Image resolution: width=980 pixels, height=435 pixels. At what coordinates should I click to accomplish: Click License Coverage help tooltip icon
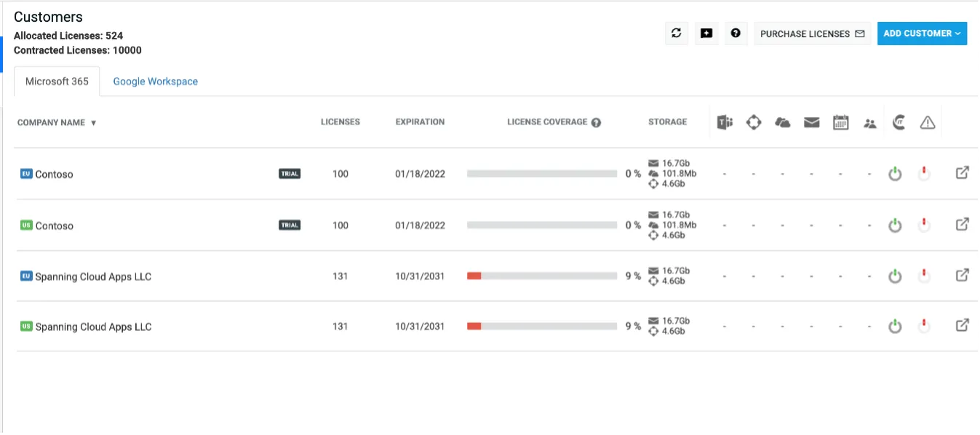(596, 123)
